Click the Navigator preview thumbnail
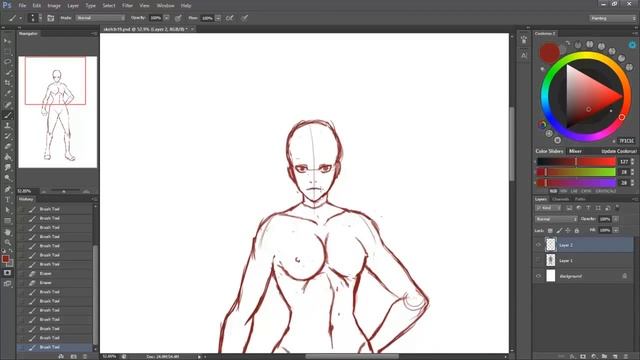The height and width of the screenshot is (360, 640). tap(58, 112)
